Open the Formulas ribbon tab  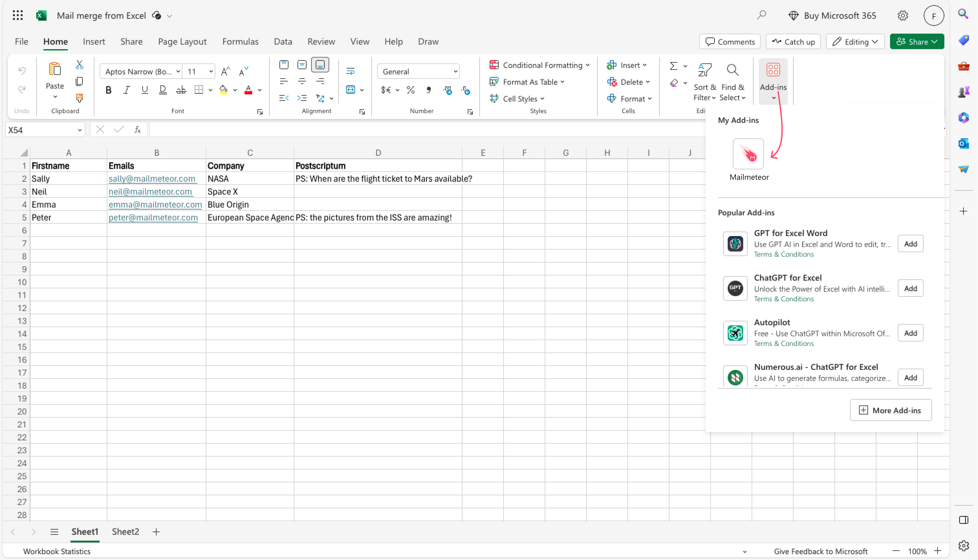(240, 41)
